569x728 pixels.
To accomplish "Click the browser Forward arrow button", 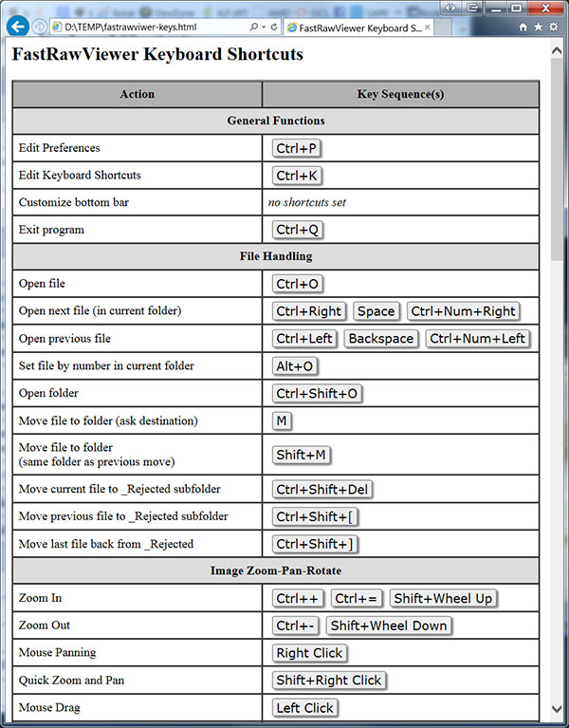I will [40, 27].
